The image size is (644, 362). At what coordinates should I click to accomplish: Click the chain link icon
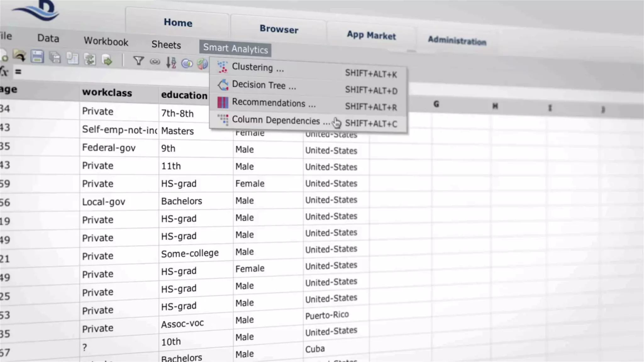[155, 62]
